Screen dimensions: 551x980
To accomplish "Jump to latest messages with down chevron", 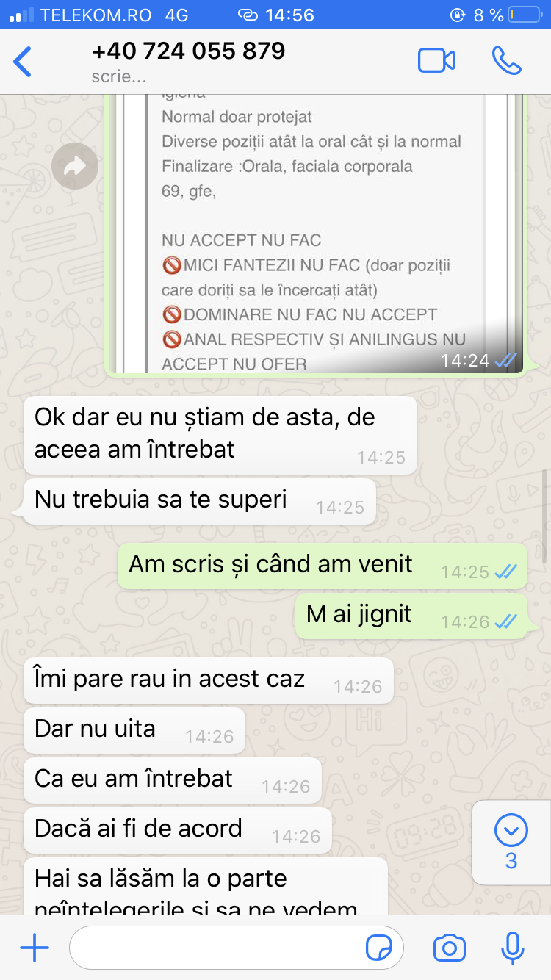I will pos(511,843).
